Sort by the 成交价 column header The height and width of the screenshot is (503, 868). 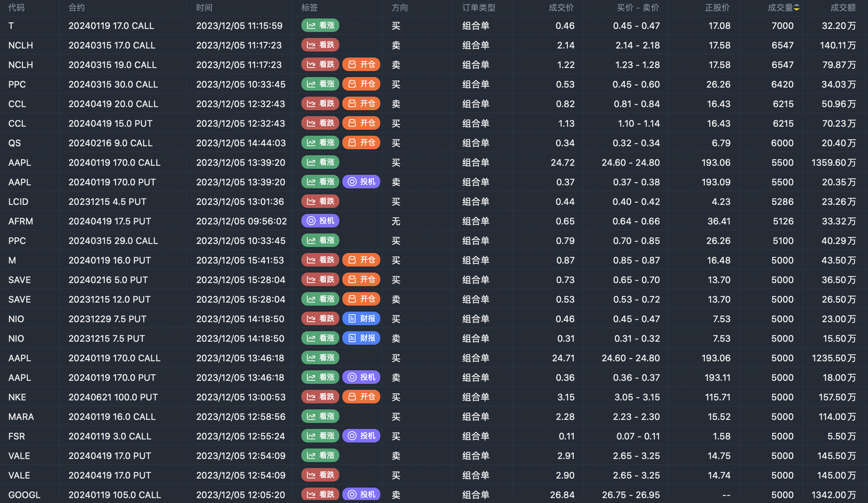[561, 8]
